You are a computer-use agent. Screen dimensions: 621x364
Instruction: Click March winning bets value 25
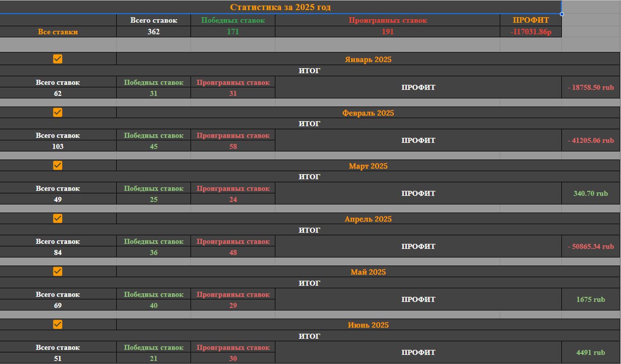coord(154,199)
